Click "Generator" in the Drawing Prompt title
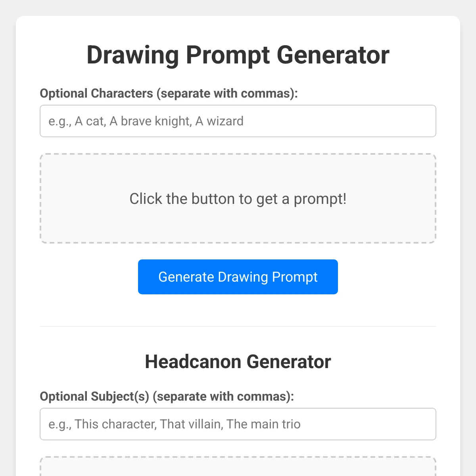 tap(333, 55)
